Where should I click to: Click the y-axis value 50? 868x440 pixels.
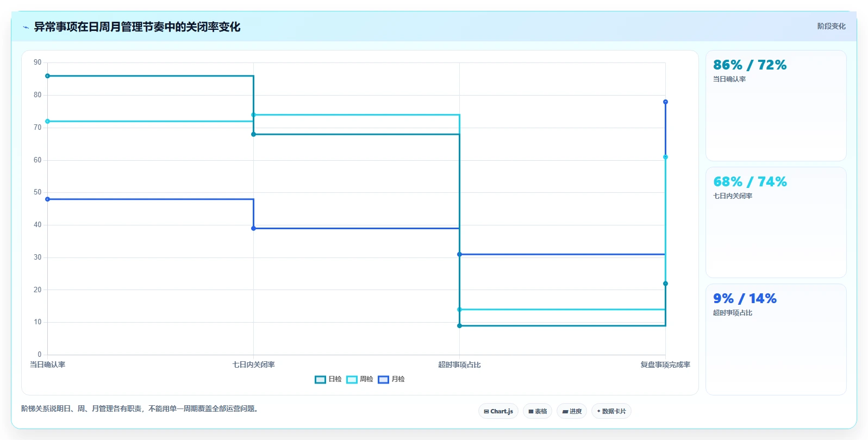pos(38,192)
